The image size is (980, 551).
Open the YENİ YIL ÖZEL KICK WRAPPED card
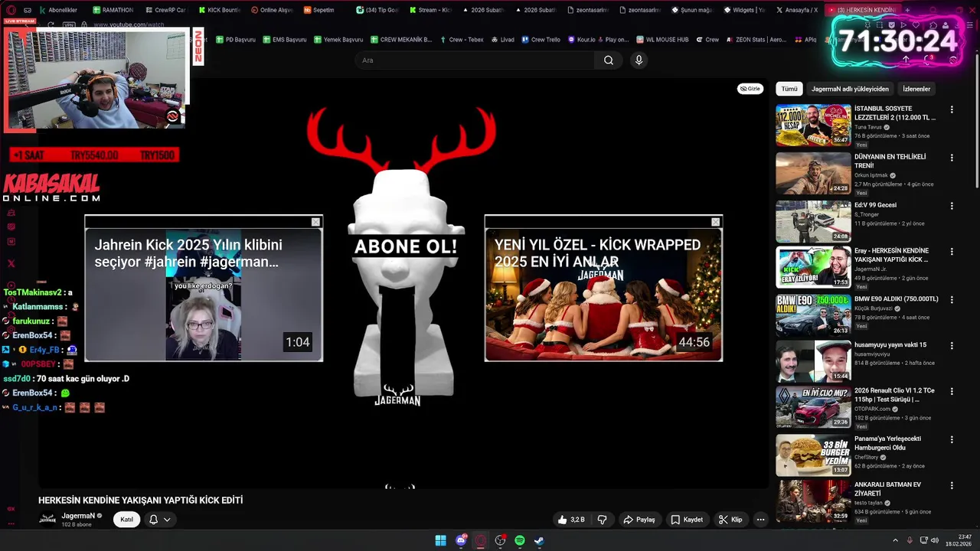point(603,289)
